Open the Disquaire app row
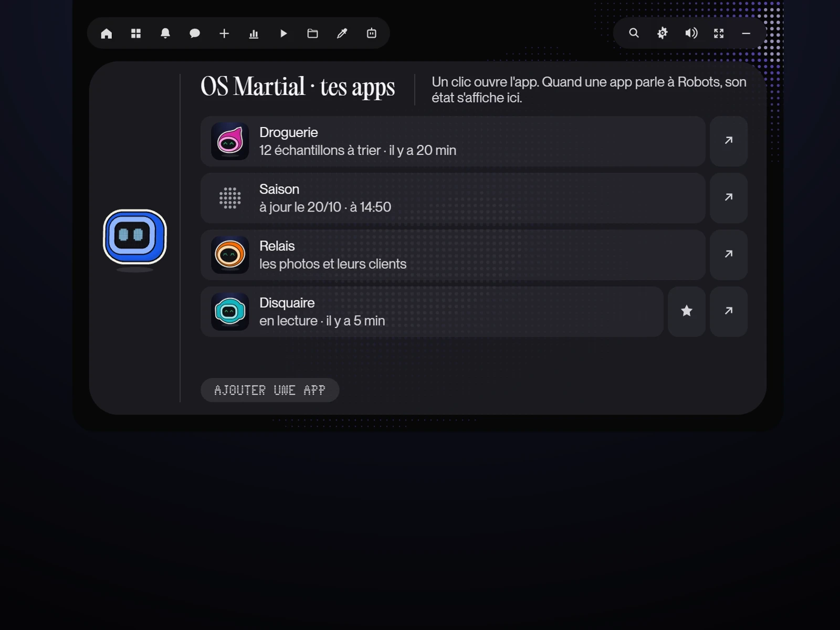The width and height of the screenshot is (840, 630). click(x=432, y=311)
